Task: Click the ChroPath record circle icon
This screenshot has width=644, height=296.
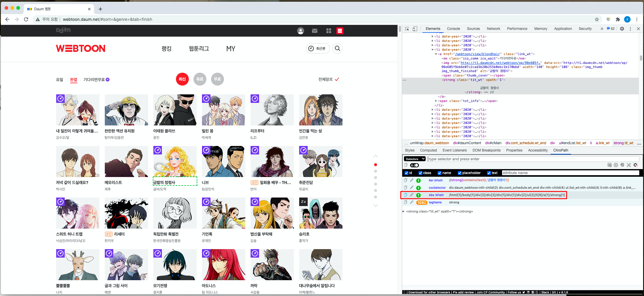Action: coord(616,165)
